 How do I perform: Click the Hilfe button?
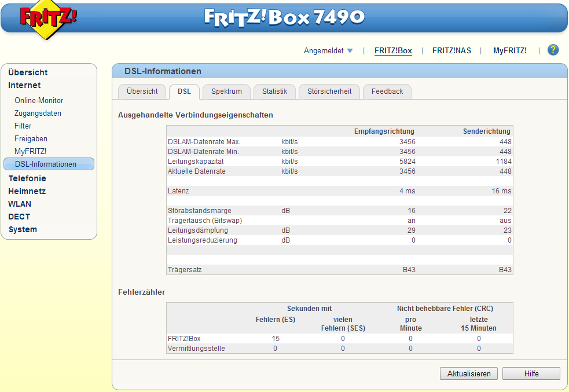(531, 373)
